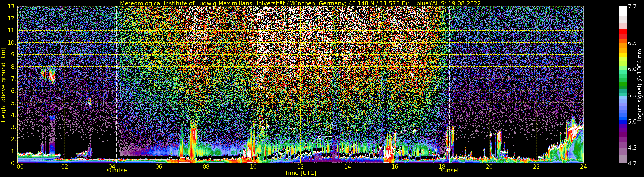
Task: Click the '20' time axis tick label
Action: pyautogui.click(x=489, y=166)
